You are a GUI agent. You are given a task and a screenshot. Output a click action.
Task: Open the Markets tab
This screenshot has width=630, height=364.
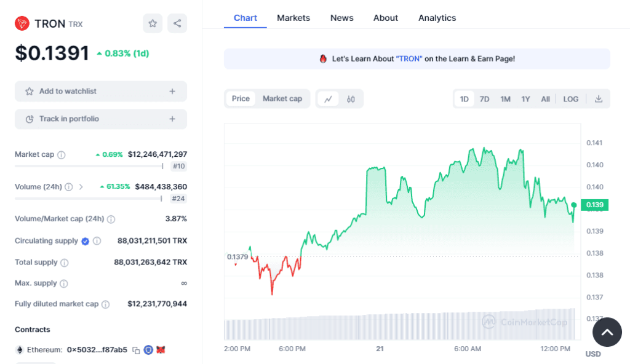(293, 18)
